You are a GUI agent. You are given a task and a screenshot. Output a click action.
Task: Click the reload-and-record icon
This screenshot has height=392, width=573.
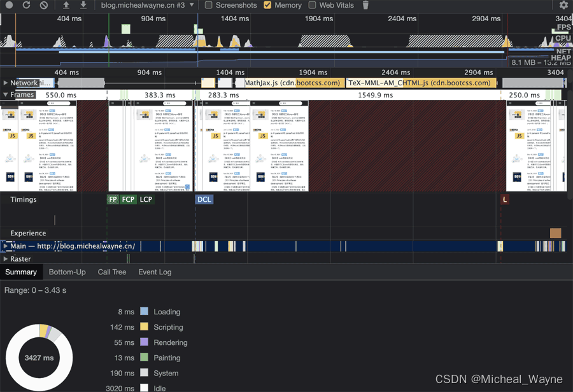25,5
